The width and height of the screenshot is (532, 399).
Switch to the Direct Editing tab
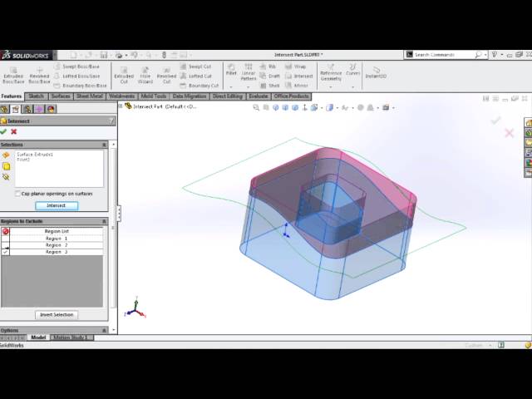click(x=227, y=96)
